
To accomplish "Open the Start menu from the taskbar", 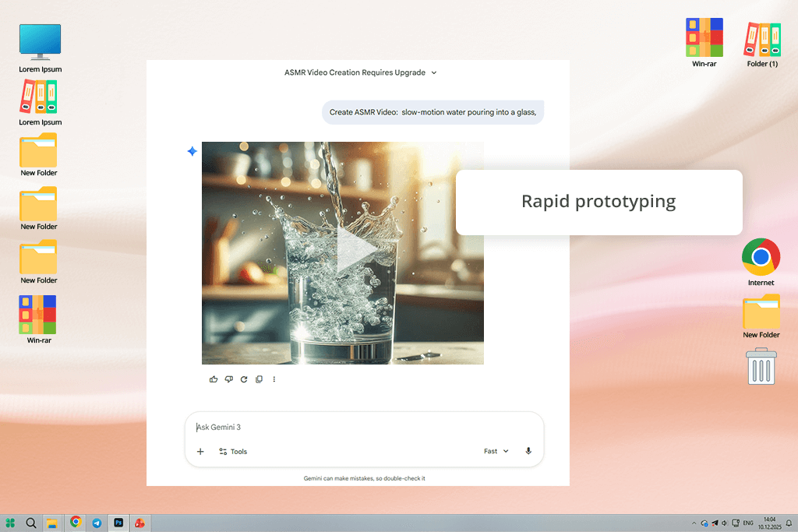I will point(10,523).
